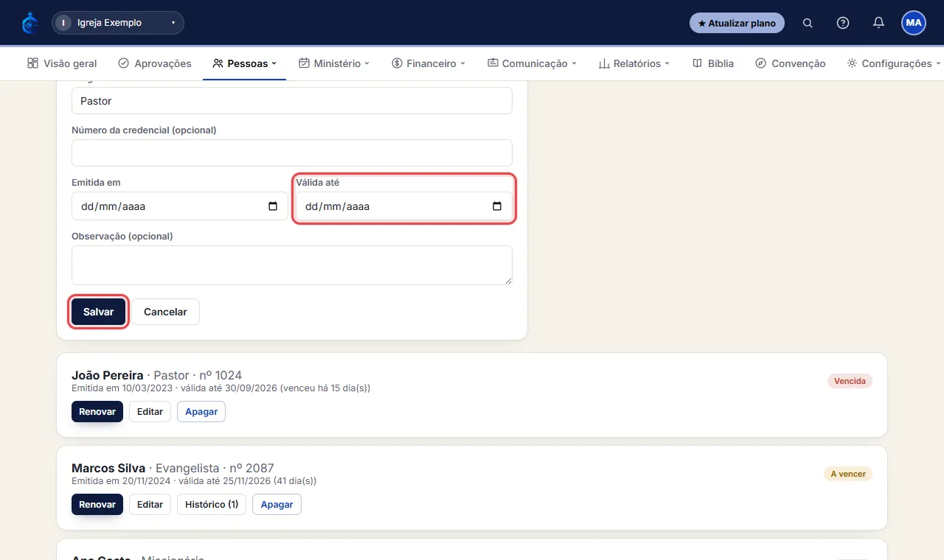Focus the Número da credencial field
This screenshot has height=560, width=944.
(x=292, y=153)
